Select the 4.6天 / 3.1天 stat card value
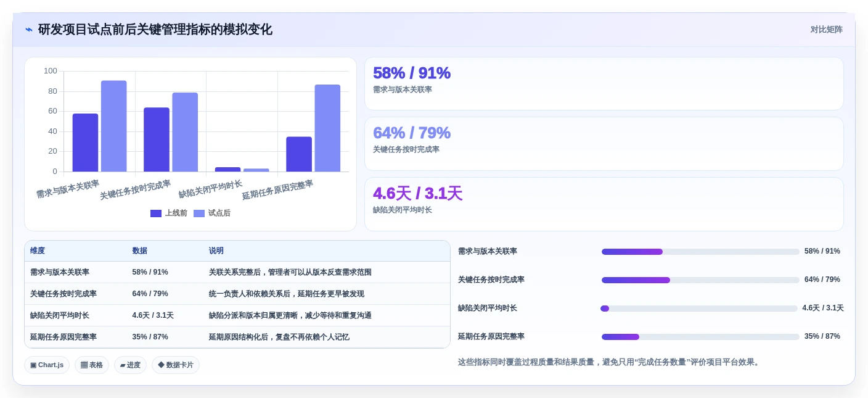 pyautogui.click(x=417, y=193)
